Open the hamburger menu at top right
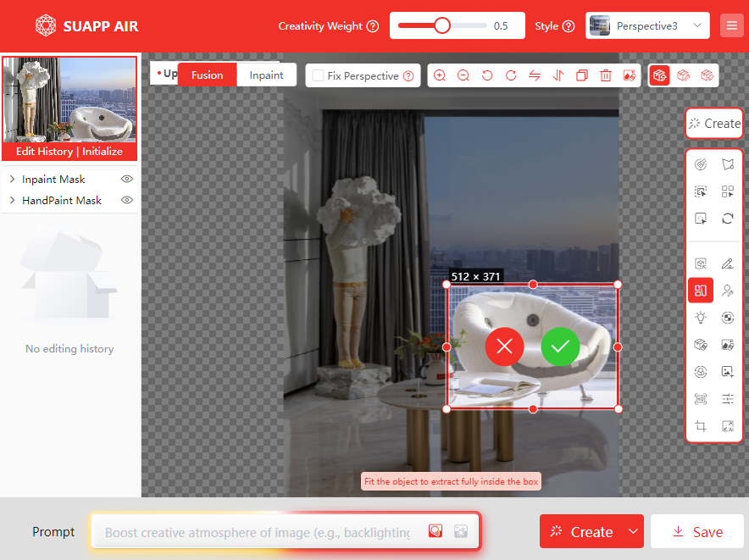This screenshot has height=560, width=749. pyautogui.click(x=730, y=25)
